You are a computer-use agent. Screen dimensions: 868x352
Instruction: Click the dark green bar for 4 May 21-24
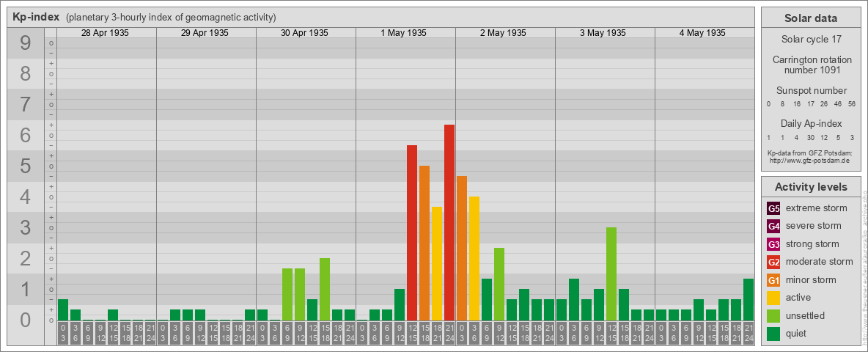[x=749, y=299]
